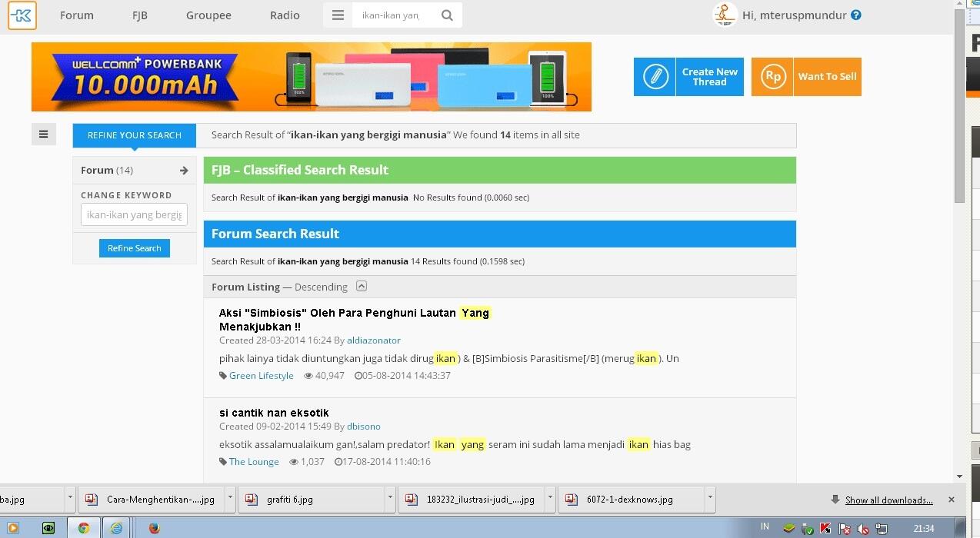Open the mterusmundur user avatar
The width and height of the screenshot is (980, 538).
coord(725,15)
